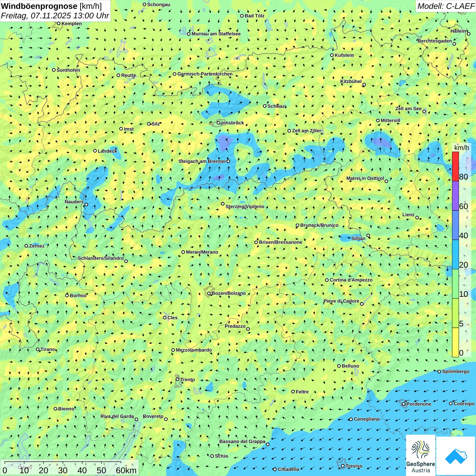
Task: Click the Cittadella label
Action: 288,469
